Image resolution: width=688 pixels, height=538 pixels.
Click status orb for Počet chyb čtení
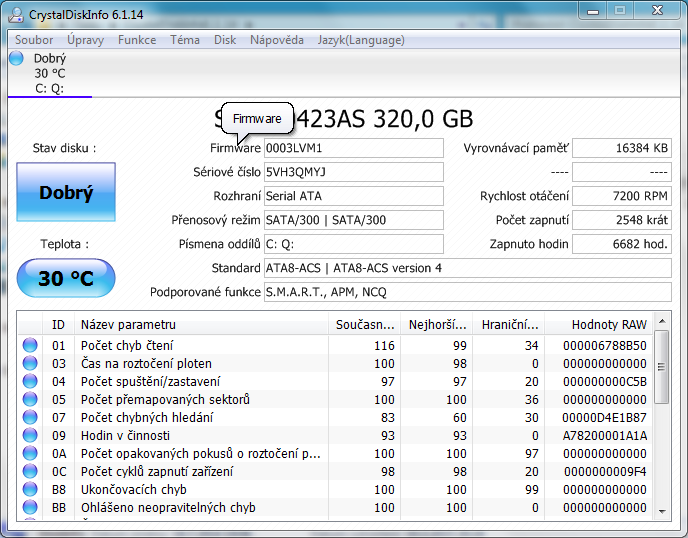(30, 346)
